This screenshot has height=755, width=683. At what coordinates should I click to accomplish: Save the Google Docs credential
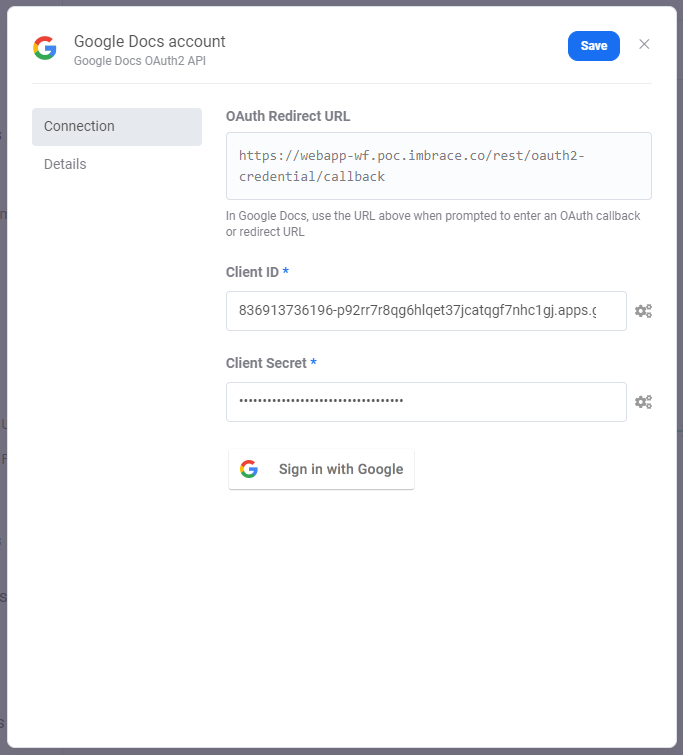pyautogui.click(x=593, y=46)
